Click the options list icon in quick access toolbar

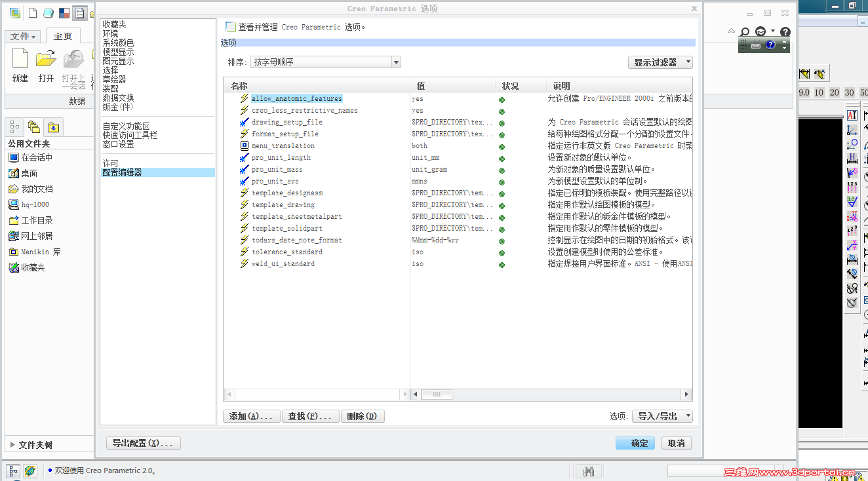pyautogui.click(x=80, y=12)
